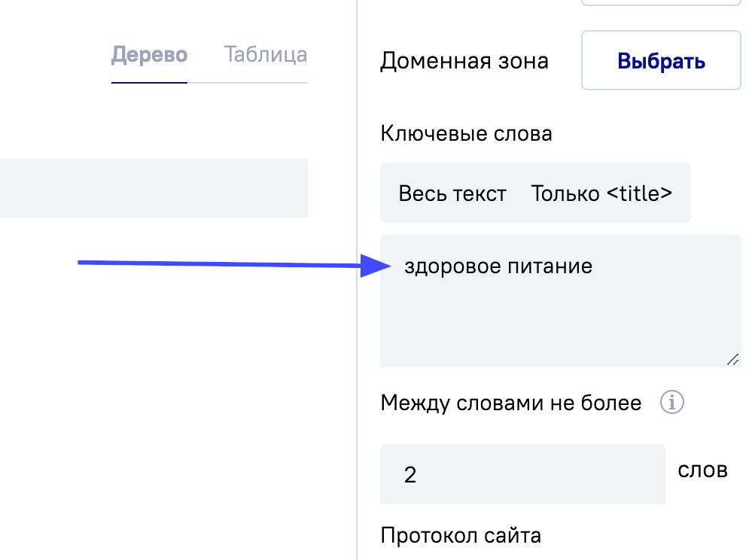The height and width of the screenshot is (560, 755).
Task: Click the "Между словами не более" label
Action: pyautogui.click(x=511, y=403)
